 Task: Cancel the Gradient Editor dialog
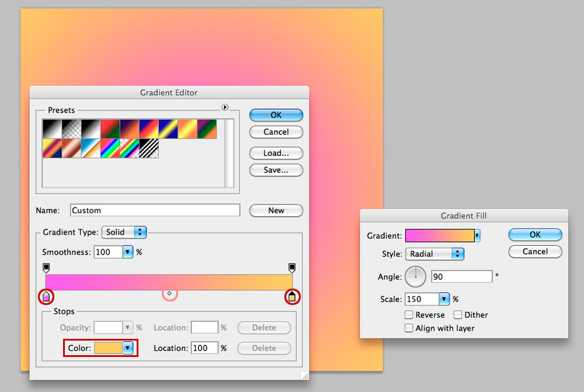276,132
